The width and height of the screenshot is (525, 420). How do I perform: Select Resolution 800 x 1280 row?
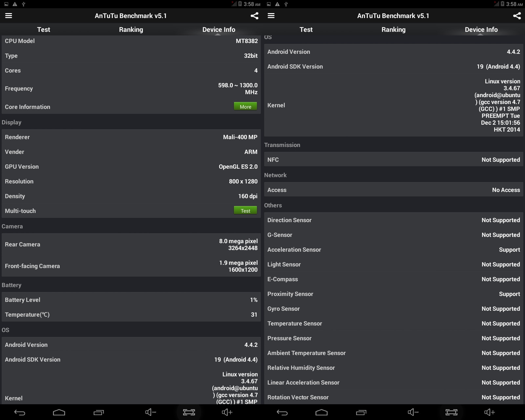[131, 181]
